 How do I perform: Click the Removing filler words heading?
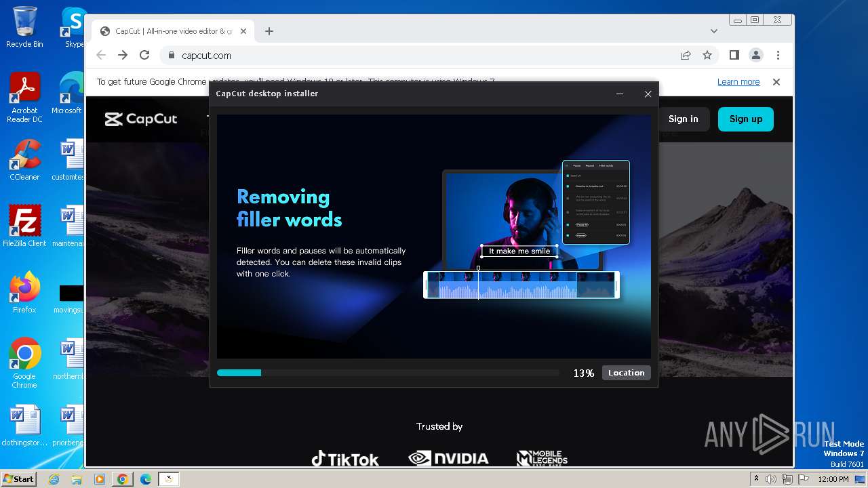290,208
